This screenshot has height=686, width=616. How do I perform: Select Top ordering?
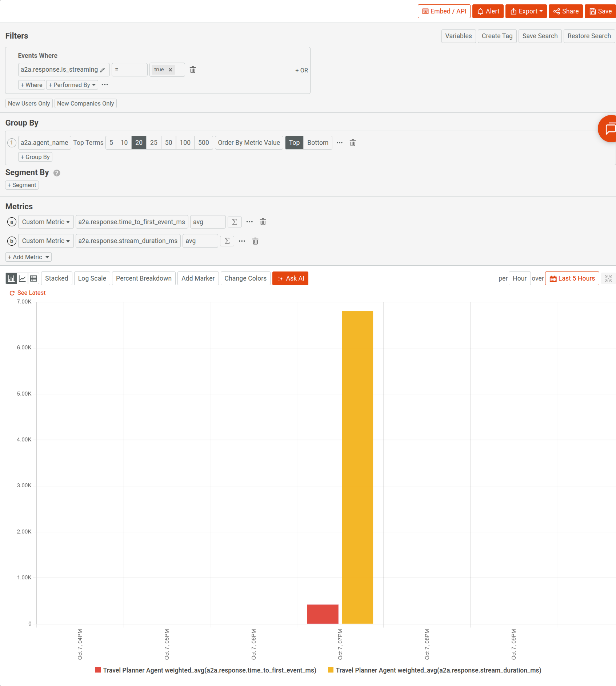tap(294, 143)
